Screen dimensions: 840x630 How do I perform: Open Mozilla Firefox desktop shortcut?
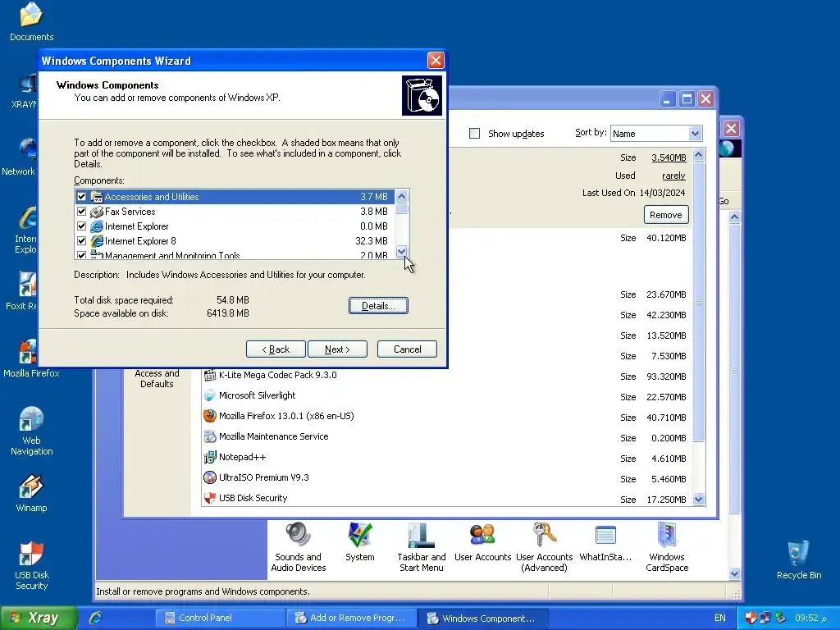tap(30, 358)
